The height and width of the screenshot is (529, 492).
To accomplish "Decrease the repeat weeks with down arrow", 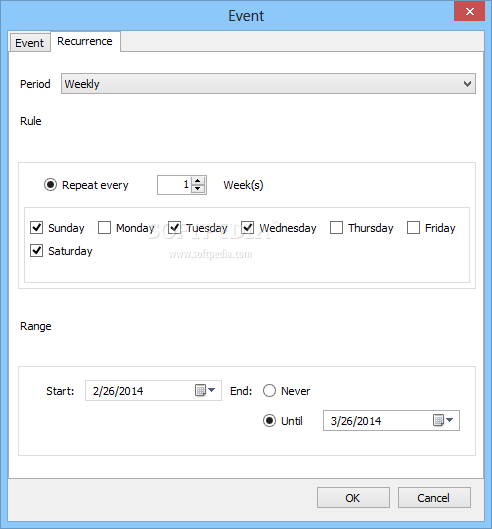I will [198, 189].
